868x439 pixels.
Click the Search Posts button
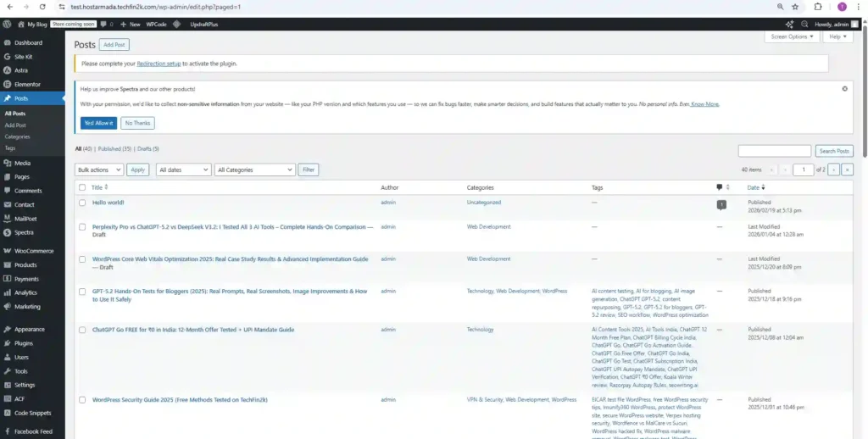coord(834,151)
